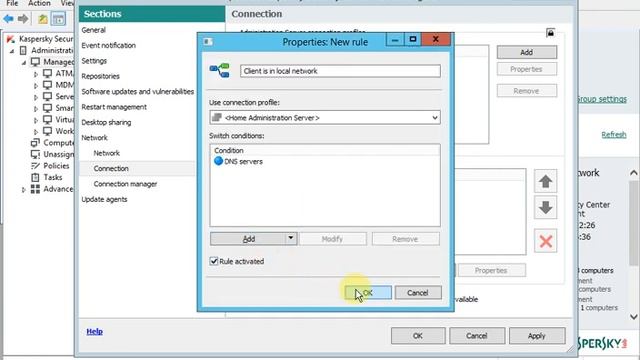The width and height of the screenshot is (640, 360).
Task: Uncheck the Rule activated checkbox
Action: 213,261
